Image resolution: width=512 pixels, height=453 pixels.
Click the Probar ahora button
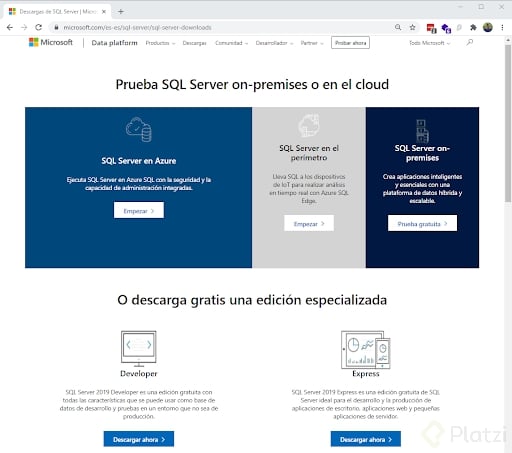[x=350, y=43]
